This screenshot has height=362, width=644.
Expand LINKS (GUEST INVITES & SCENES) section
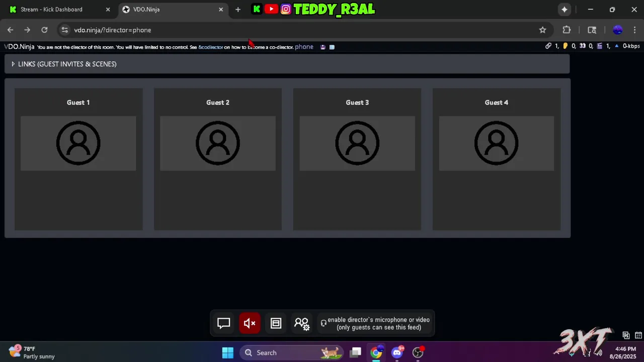click(x=287, y=64)
